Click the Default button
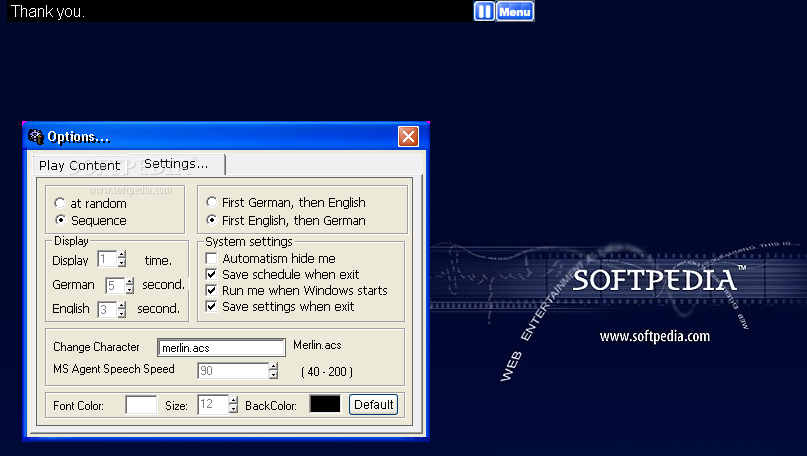Screen dimensions: 807x456 click(374, 405)
